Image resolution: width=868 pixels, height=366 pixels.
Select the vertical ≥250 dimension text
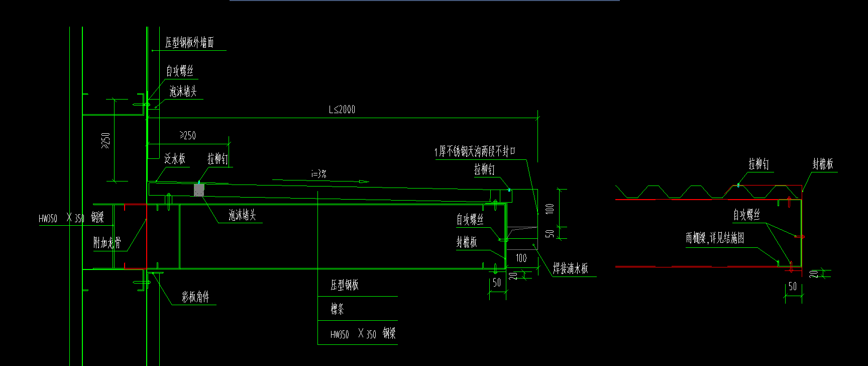coord(105,141)
